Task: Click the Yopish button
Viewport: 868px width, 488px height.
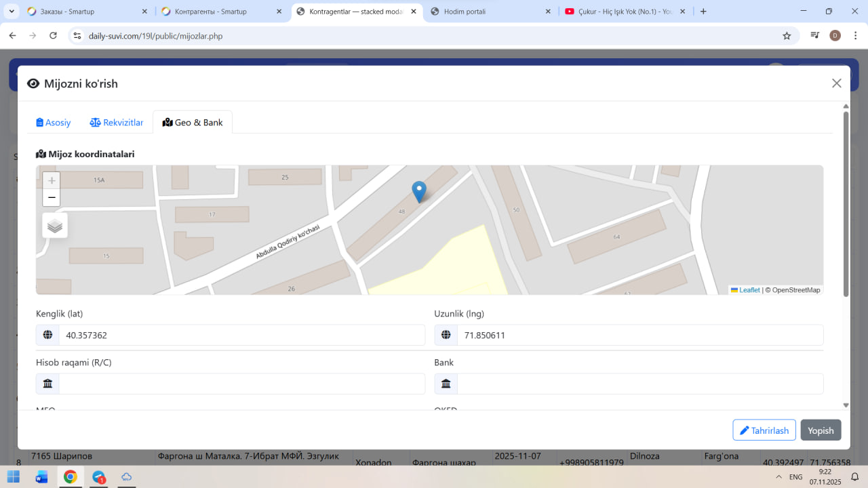Action: [x=821, y=430]
